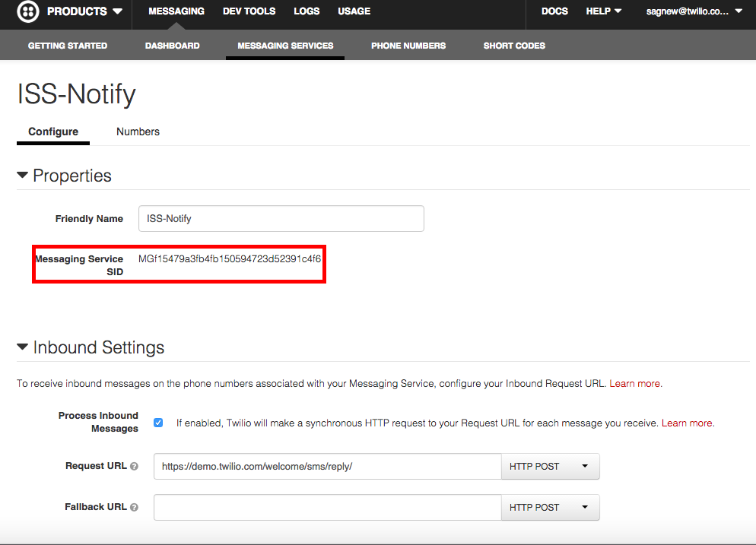
Task: Click the Request URL help icon
Action: (134, 466)
